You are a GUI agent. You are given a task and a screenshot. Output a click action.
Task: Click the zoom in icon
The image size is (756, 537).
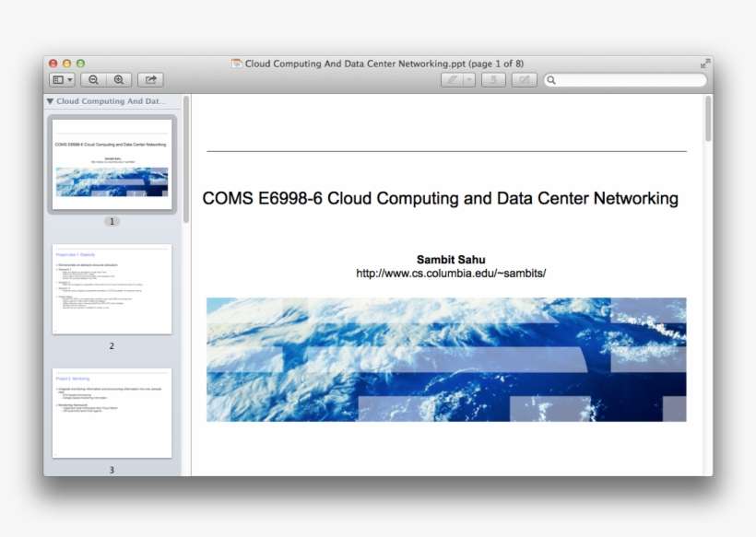118,79
